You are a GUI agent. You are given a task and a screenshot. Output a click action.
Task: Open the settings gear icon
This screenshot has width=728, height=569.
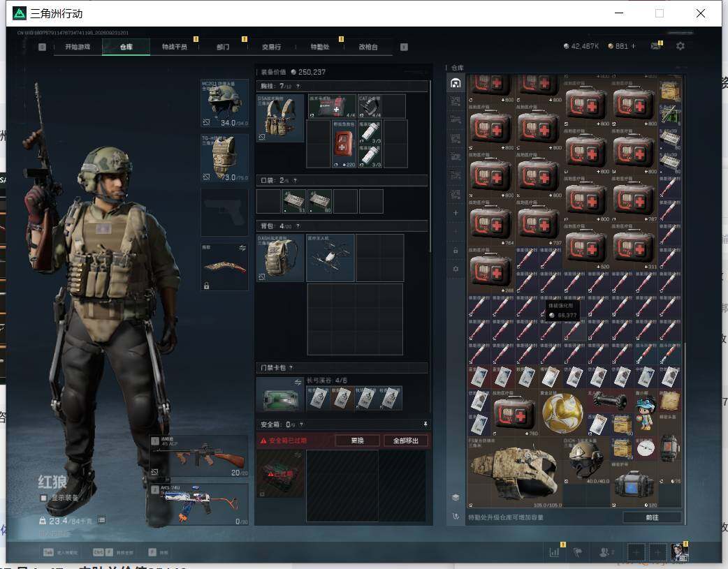pos(680,46)
